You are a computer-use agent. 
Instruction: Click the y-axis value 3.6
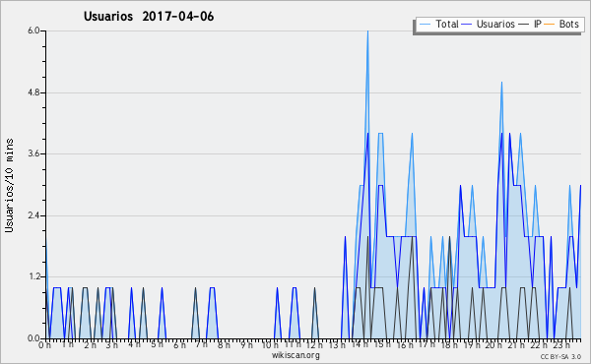coord(34,153)
